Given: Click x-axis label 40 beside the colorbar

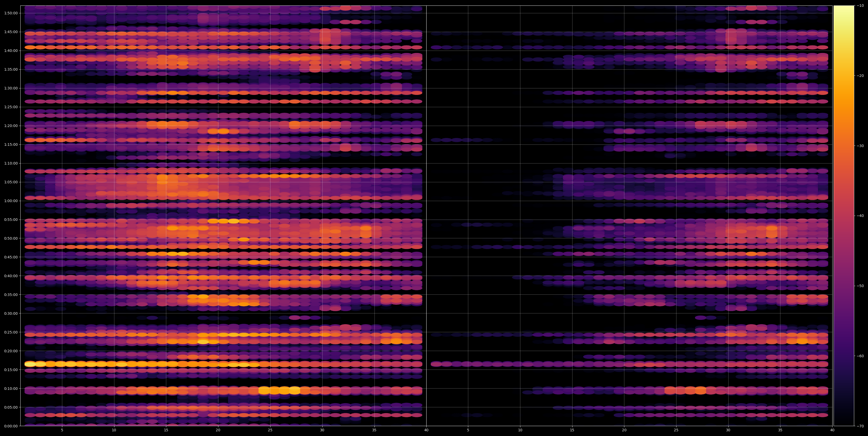Looking at the screenshot, I should click(x=832, y=430).
